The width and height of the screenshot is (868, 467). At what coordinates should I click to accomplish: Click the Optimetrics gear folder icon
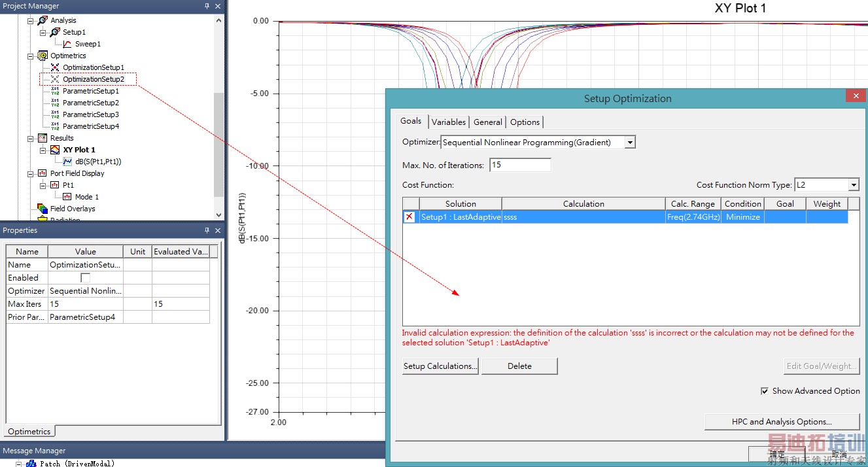pyautogui.click(x=43, y=56)
